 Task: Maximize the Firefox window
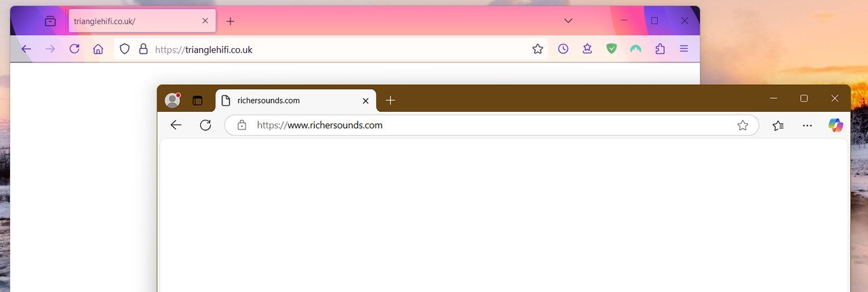pos(654,21)
